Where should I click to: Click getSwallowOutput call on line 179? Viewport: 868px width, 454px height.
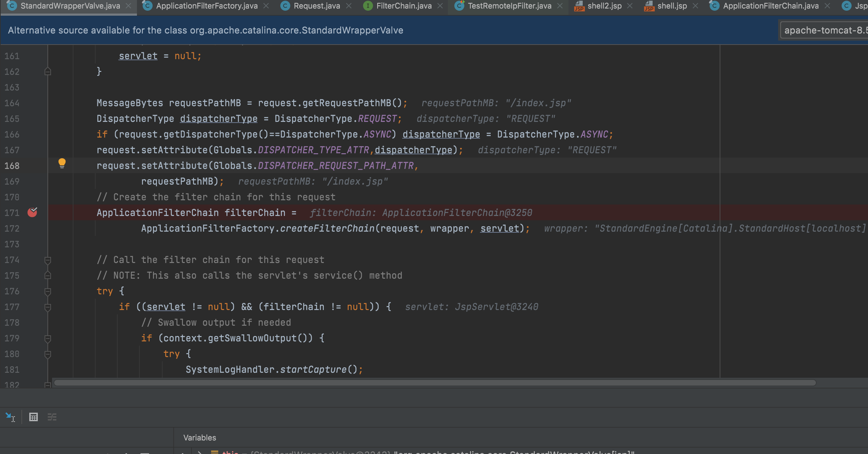pos(252,338)
